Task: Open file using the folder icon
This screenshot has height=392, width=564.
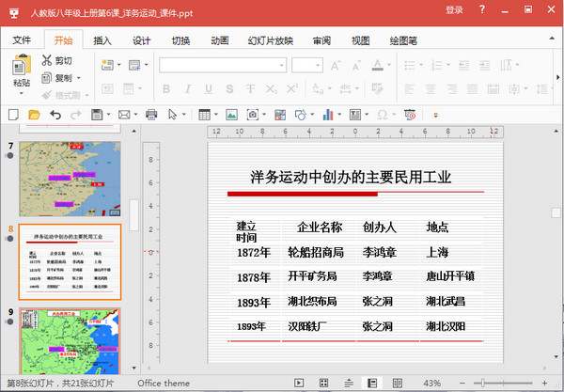Action: 34,114
